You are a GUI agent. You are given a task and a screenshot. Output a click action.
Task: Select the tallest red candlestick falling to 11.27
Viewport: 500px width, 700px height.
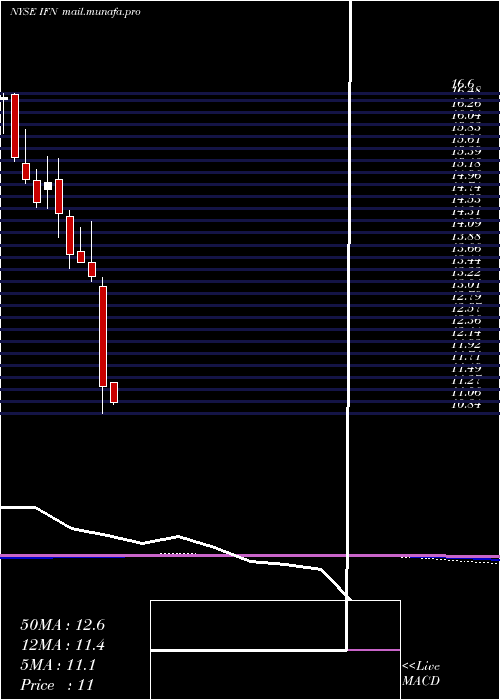coord(103,336)
